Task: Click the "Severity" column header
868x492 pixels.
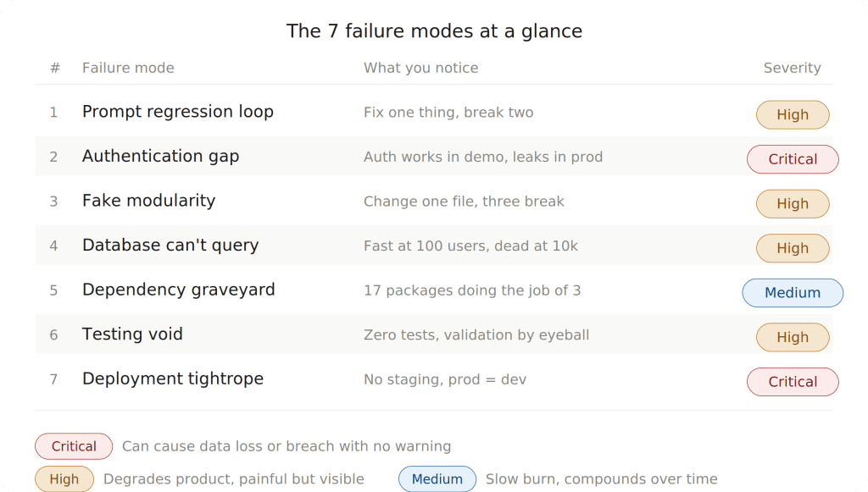Action: pos(792,68)
